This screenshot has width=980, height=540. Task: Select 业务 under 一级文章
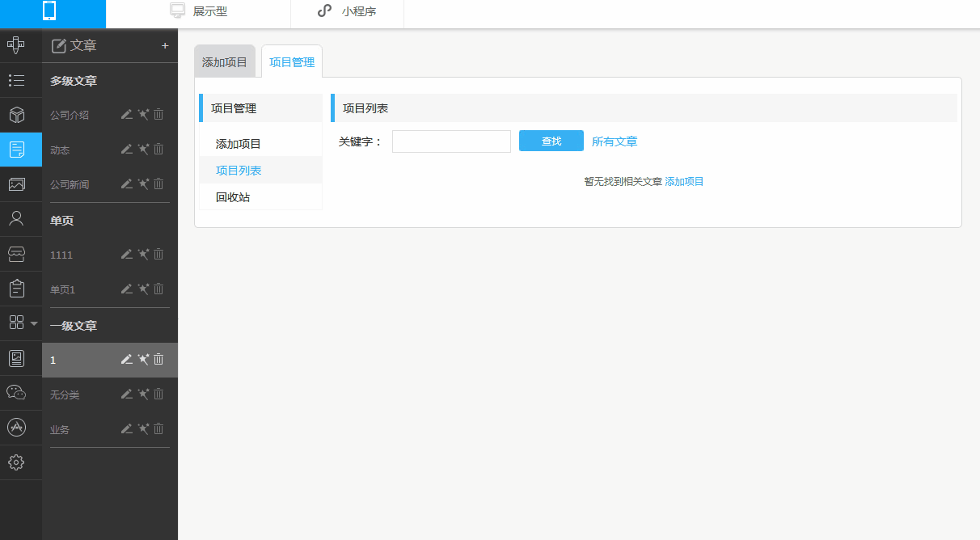(x=60, y=429)
